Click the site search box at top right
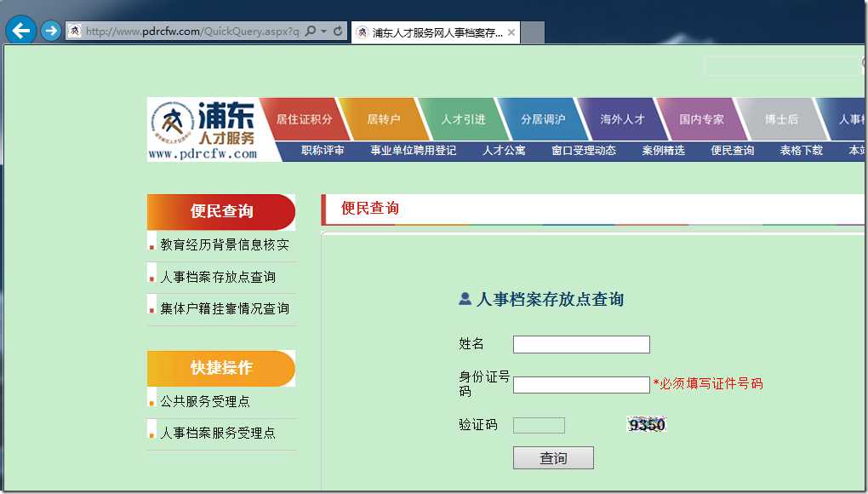This screenshot has height=494, width=868. (782, 66)
